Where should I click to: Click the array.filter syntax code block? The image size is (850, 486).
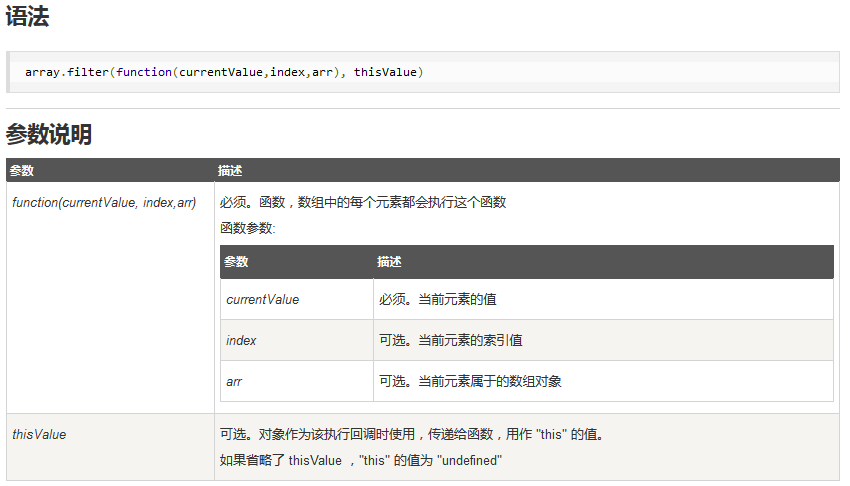[423, 72]
